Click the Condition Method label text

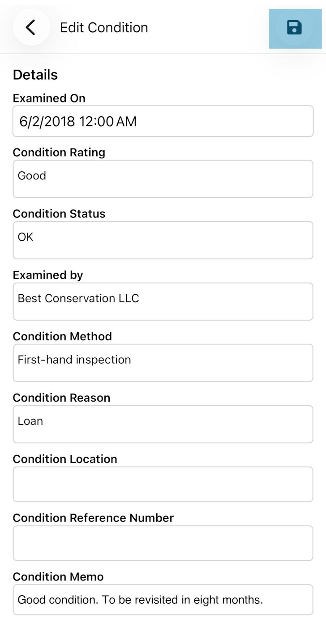click(x=62, y=336)
